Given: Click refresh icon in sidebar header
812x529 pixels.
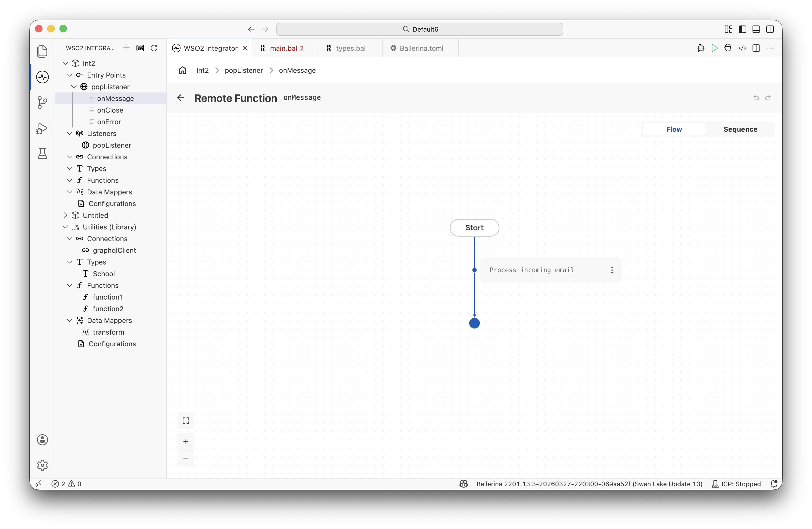Looking at the screenshot, I should 154,48.
